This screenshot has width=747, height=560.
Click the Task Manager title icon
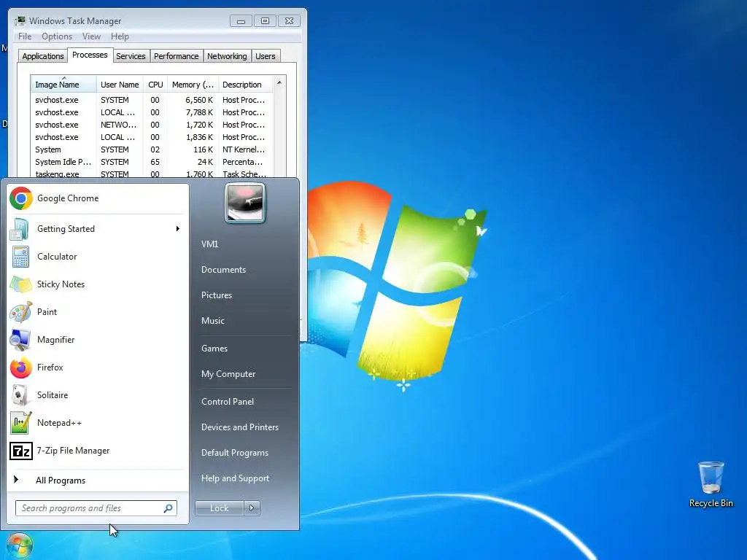[x=20, y=21]
